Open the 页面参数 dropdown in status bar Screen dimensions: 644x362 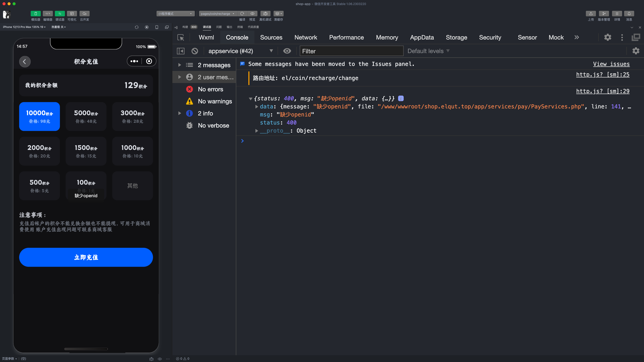(9, 359)
